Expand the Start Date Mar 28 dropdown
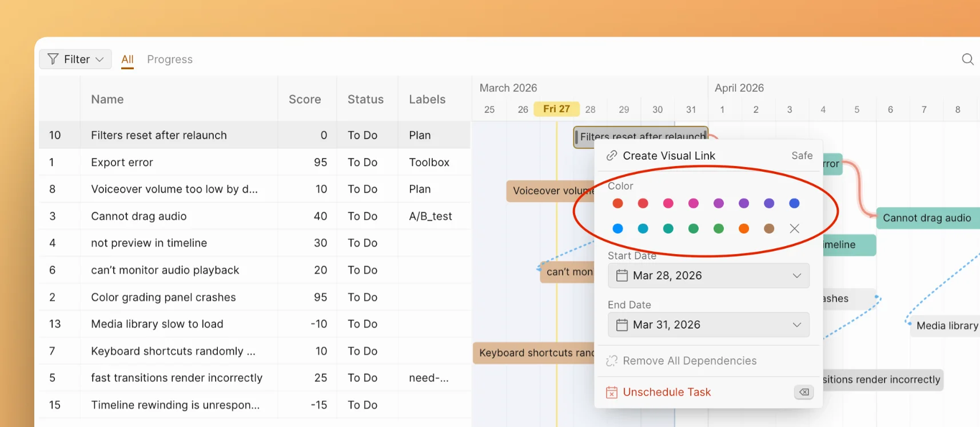This screenshot has width=980, height=427. click(796, 276)
